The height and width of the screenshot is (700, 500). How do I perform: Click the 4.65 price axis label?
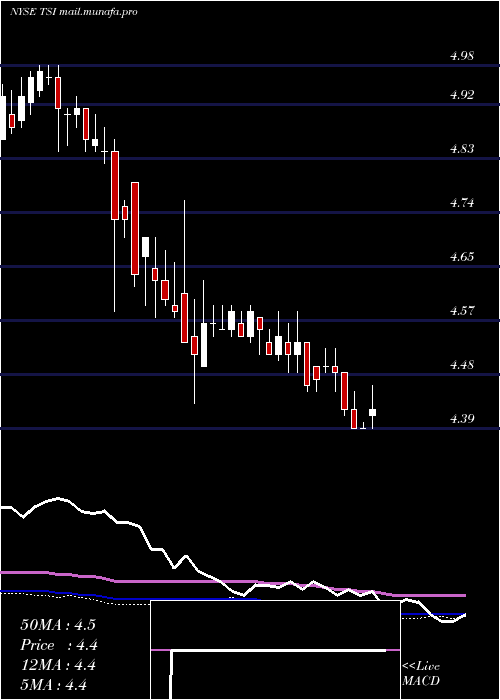tap(462, 257)
